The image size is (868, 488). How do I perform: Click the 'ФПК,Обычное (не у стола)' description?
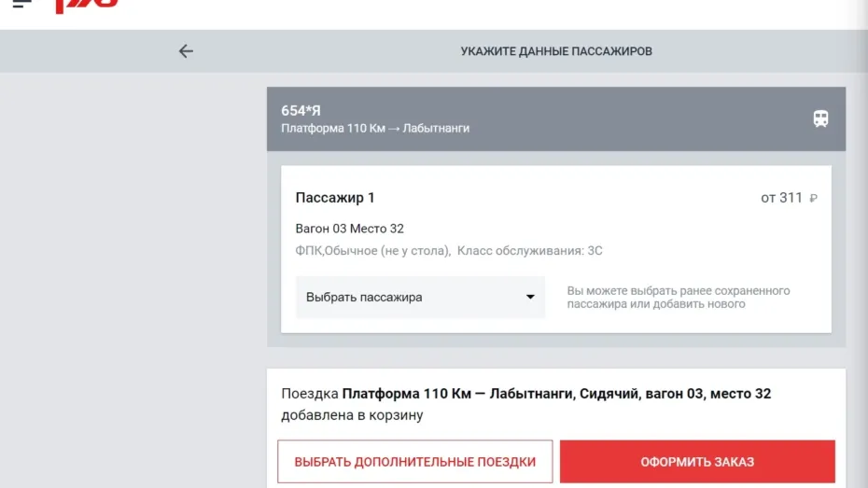(x=373, y=251)
